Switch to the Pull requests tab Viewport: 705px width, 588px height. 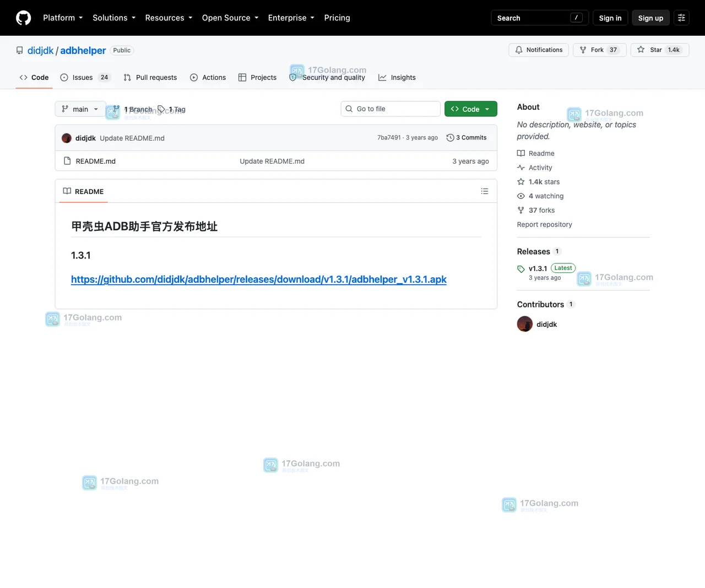150,77
